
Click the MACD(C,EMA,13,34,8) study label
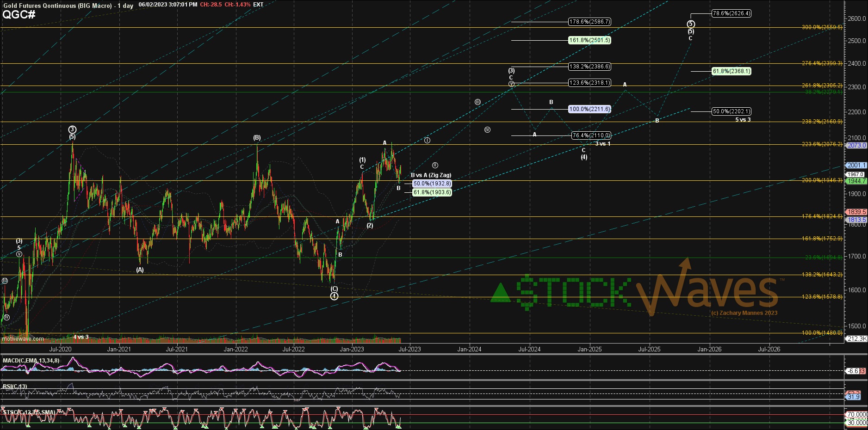point(31,361)
